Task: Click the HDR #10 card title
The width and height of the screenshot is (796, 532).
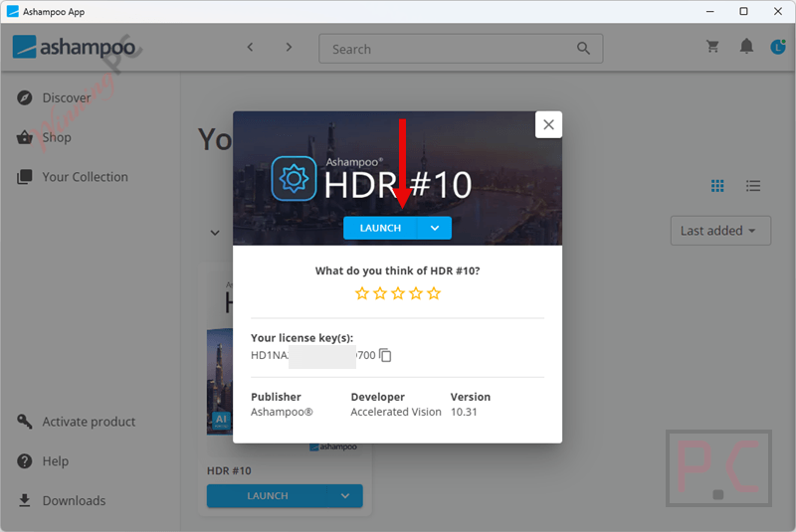Action: pos(229,470)
